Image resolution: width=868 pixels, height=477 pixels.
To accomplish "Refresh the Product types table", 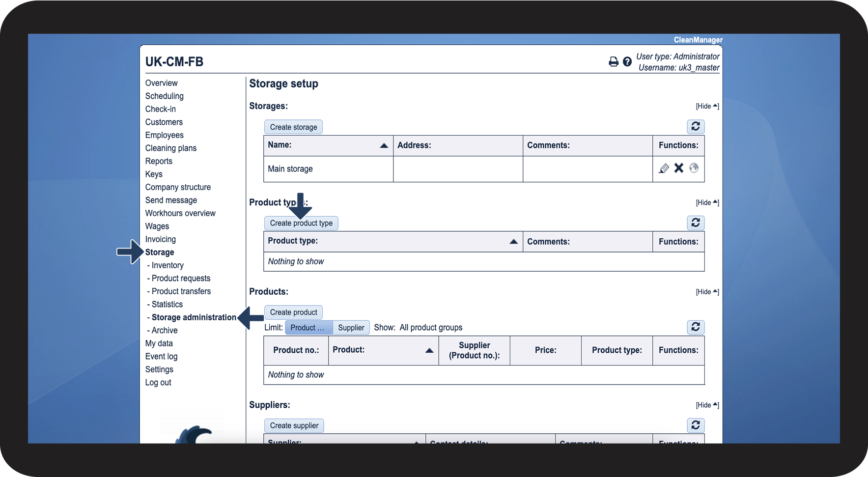I will point(696,223).
